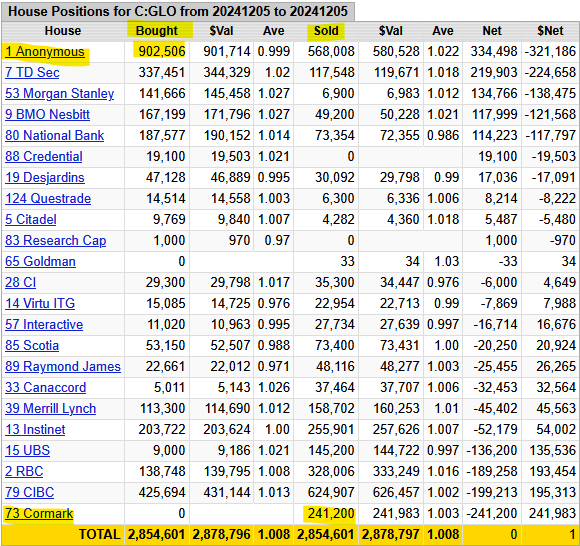This screenshot has width=580, height=546.
Task: Select total sold $Val 2,878,797
Action: tap(391, 535)
